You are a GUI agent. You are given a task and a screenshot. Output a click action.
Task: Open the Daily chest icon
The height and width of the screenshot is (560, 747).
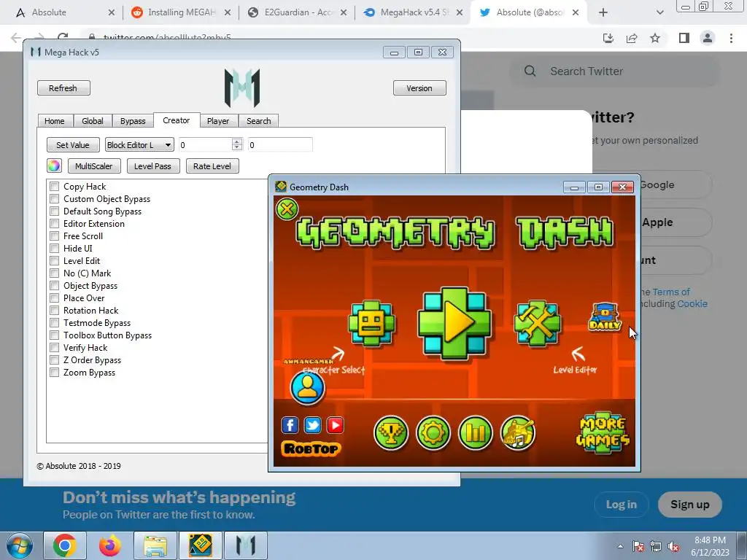click(605, 317)
